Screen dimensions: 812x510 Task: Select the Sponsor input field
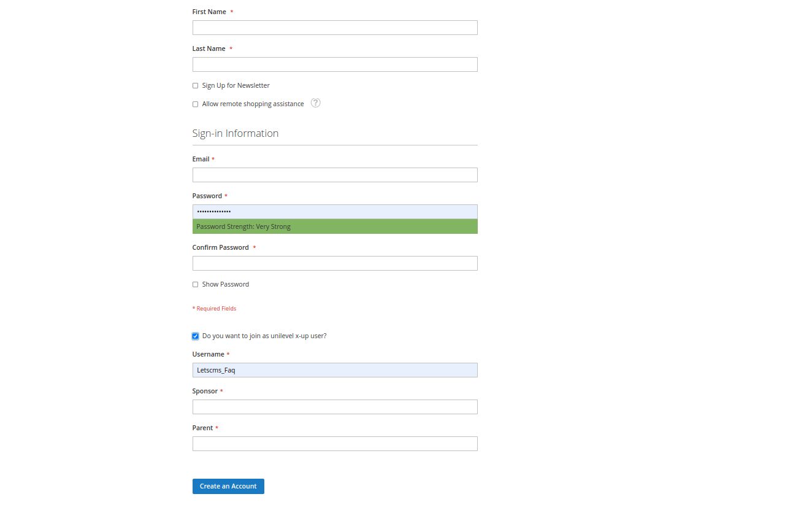click(x=335, y=407)
